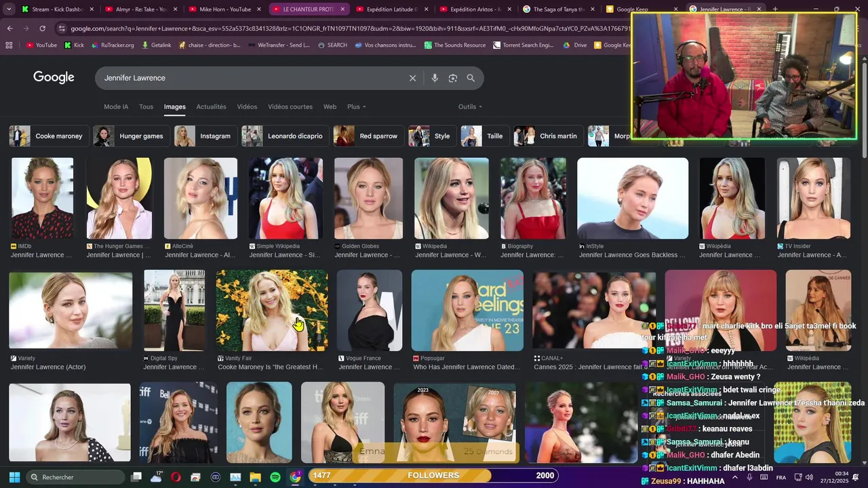Open the Windows Start menu
This screenshot has height=488, width=868.
point(14,477)
